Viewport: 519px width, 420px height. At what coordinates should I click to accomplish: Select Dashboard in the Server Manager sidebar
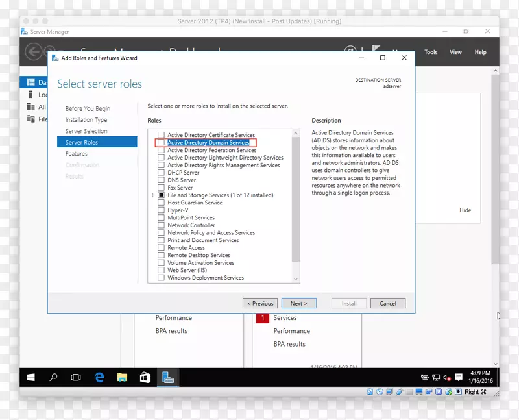point(34,82)
